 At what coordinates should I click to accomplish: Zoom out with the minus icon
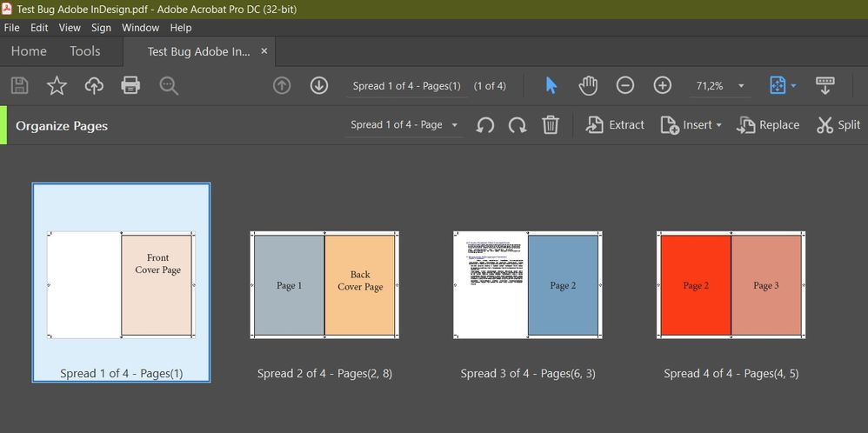click(625, 85)
